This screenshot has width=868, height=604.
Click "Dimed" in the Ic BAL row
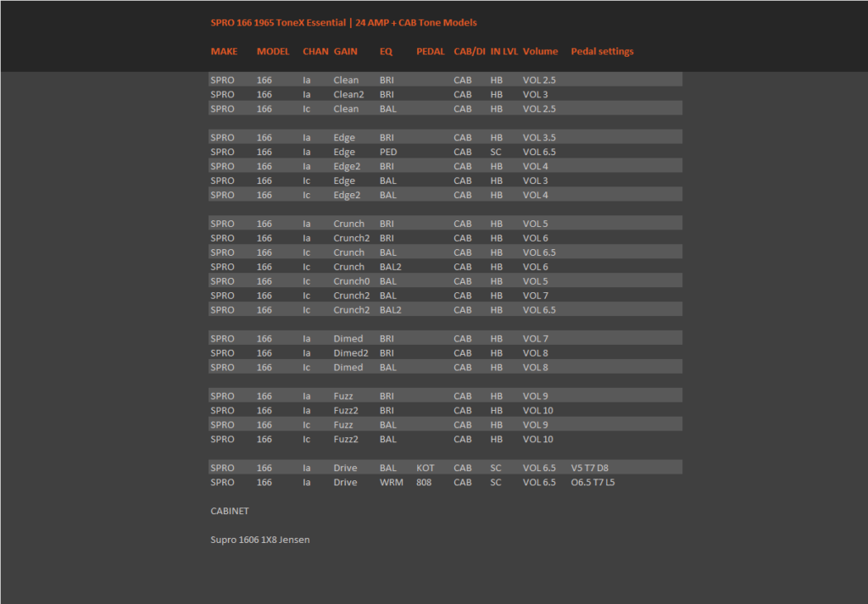pos(348,368)
